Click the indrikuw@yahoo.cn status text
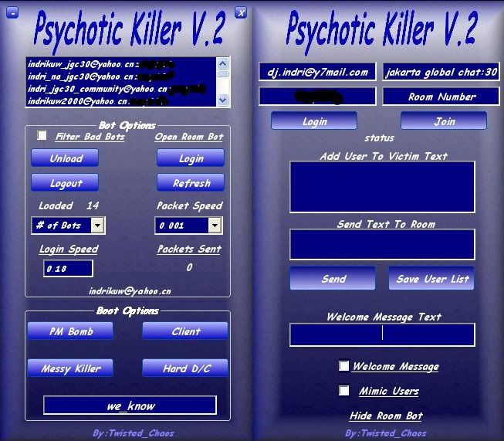The width and height of the screenshot is (504, 441). tap(130, 291)
